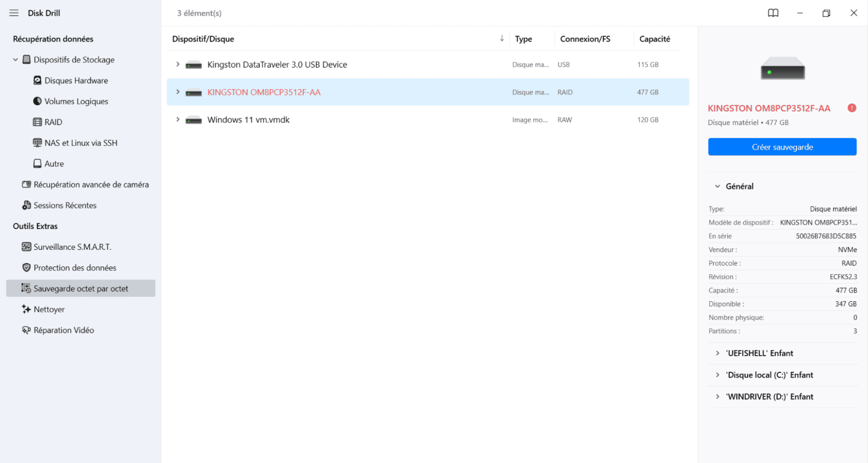
Task: Open Récupération avancée de caméra
Action: click(x=91, y=185)
